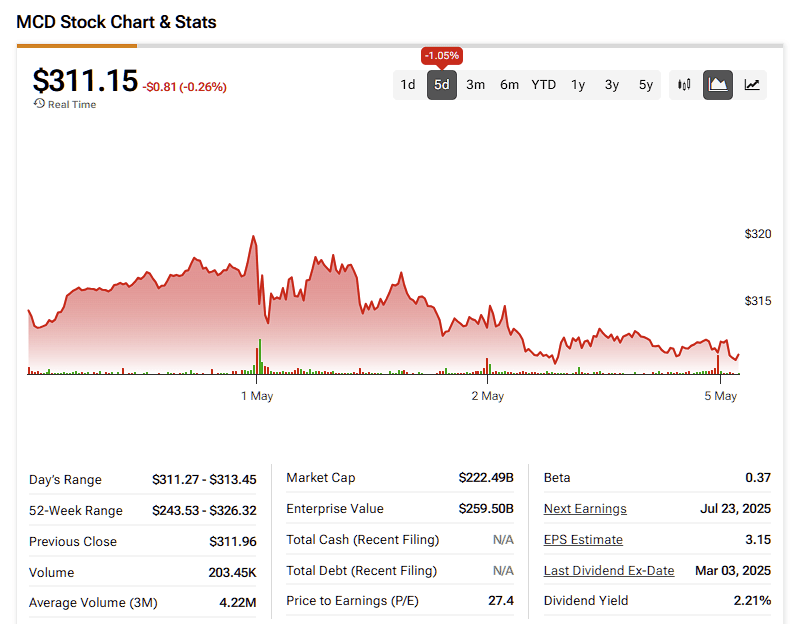Select the YTD time range
791x624 pixels.
[543, 85]
